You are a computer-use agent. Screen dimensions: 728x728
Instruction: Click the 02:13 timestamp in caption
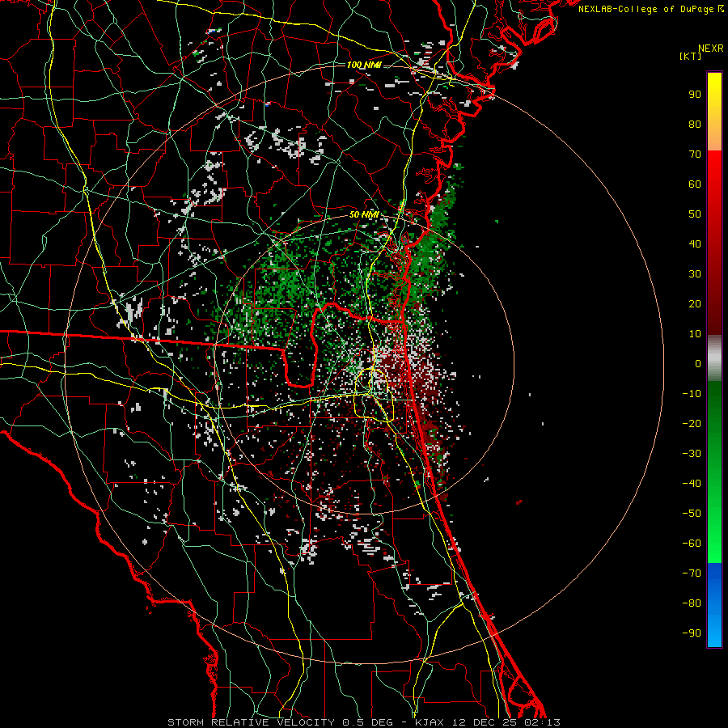(x=541, y=722)
